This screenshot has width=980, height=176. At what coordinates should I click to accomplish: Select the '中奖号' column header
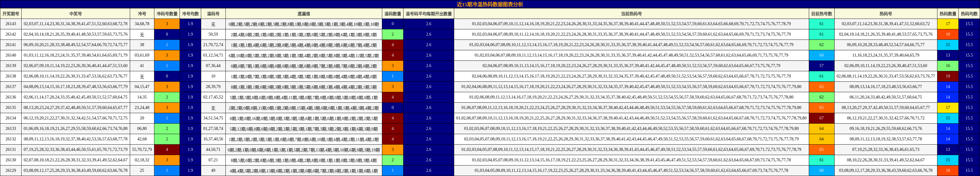tap(76, 14)
